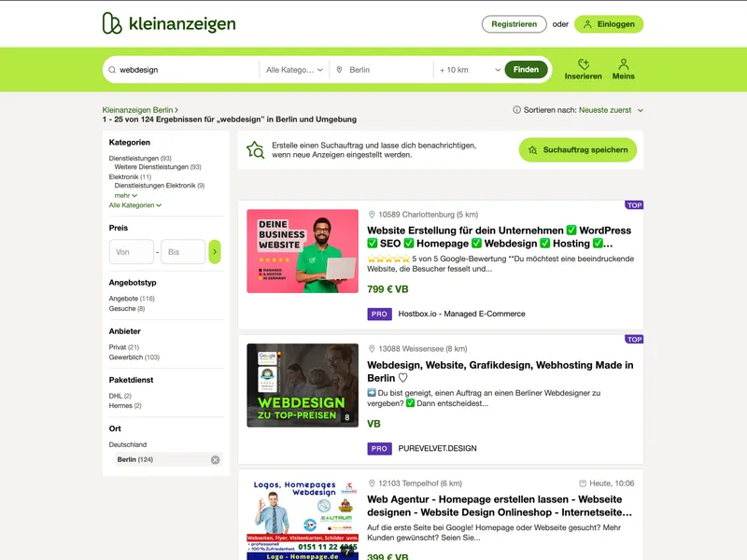This screenshot has height=560, width=747.
Task: Click the PRO badge for Hostbox.io
Action: pos(379,314)
